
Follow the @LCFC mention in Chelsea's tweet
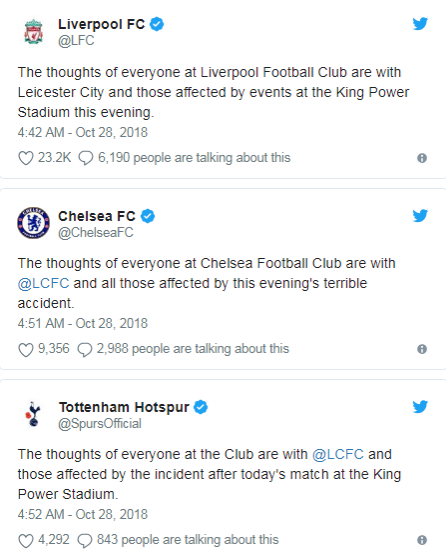tap(43, 283)
